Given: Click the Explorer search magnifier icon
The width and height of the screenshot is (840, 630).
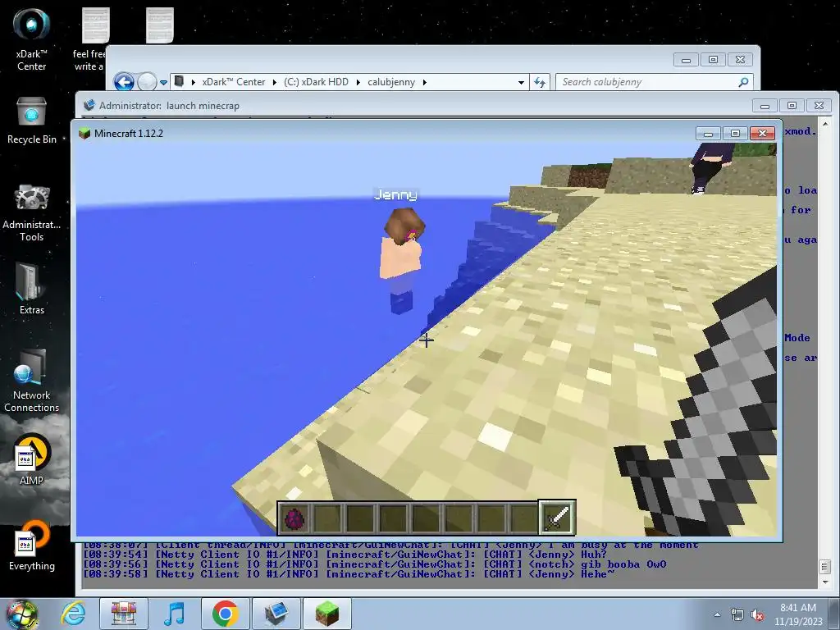Looking at the screenshot, I should (x=743, y=82).
